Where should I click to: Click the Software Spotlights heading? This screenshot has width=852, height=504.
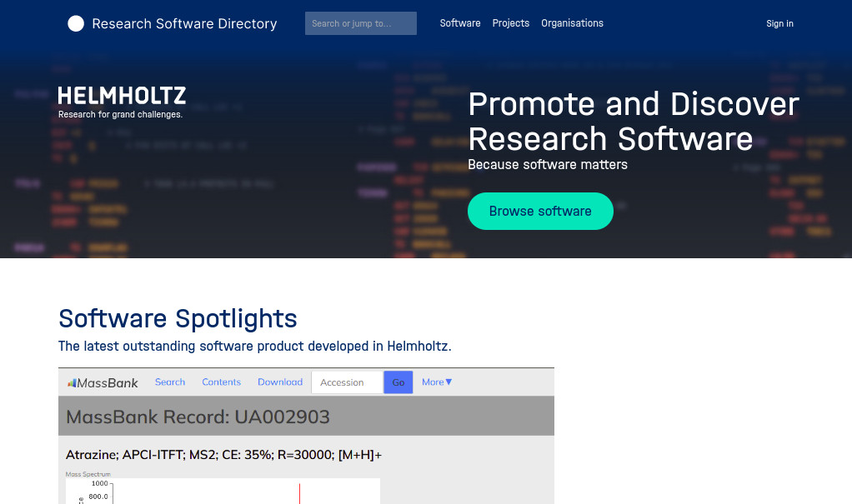178,318
